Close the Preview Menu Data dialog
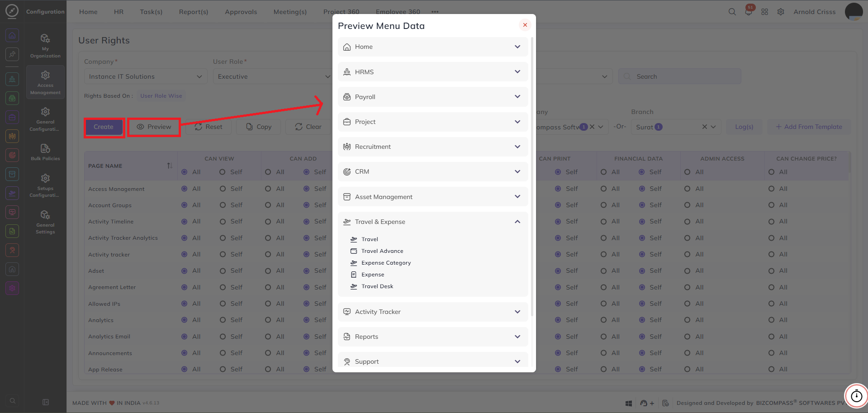The image size is (868, 413). point(525,25)
